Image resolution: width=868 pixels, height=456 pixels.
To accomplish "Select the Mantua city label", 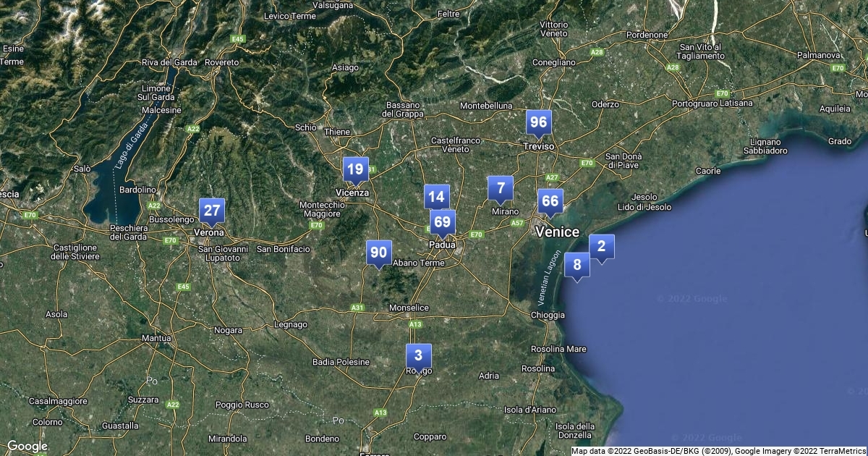I will (x=157, y=338).
